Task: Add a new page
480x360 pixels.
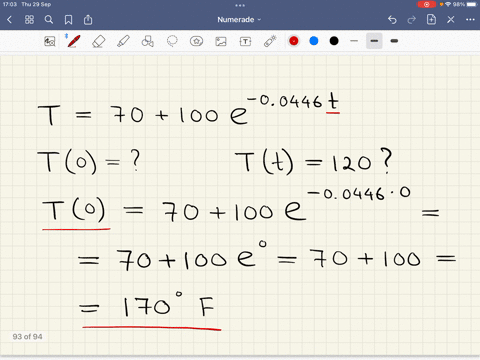Action: coord(431,20)
